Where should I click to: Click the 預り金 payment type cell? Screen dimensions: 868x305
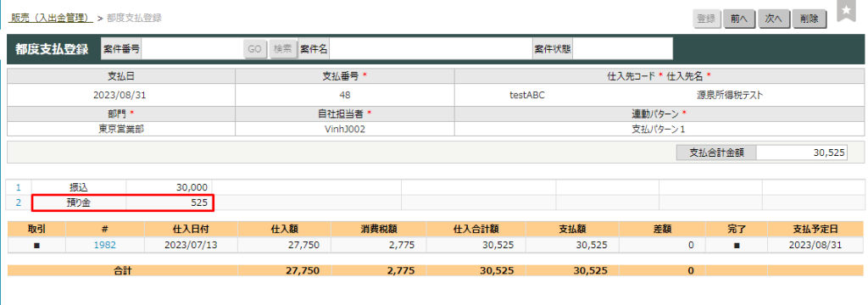pyautogui.click(x=79, y=202)
